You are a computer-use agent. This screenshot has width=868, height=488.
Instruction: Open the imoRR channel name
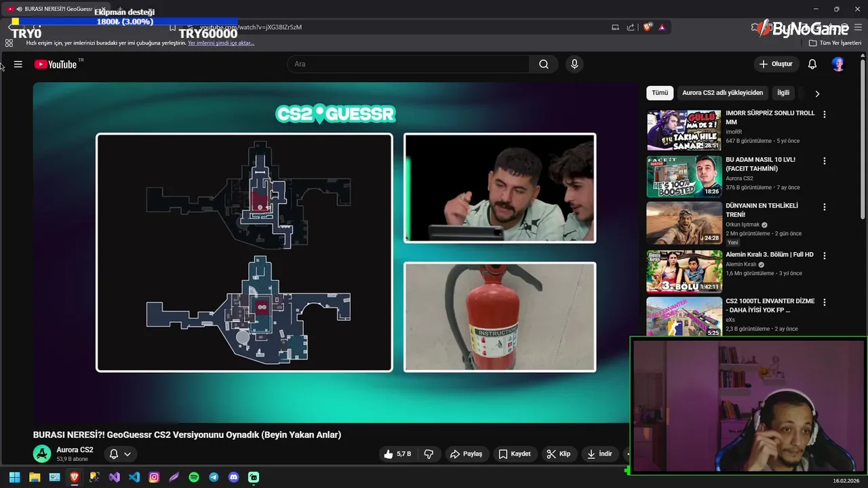tap(734, 131)
